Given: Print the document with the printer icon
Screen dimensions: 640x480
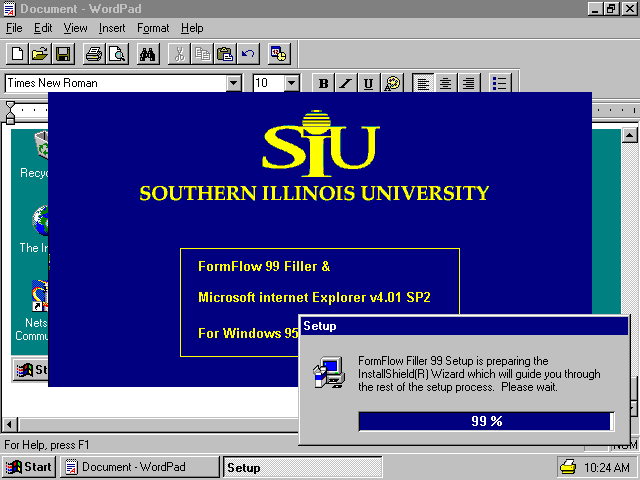Looking at the screenshot, I should click(x=93, y=54).
